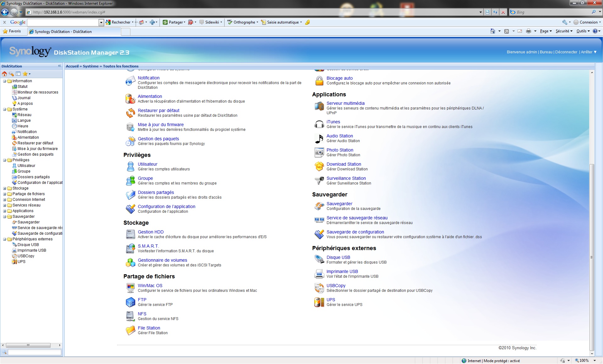Open the Orthographe toolbar menu
The width and height of the screenshot is (603, 364).
[243, 22]
